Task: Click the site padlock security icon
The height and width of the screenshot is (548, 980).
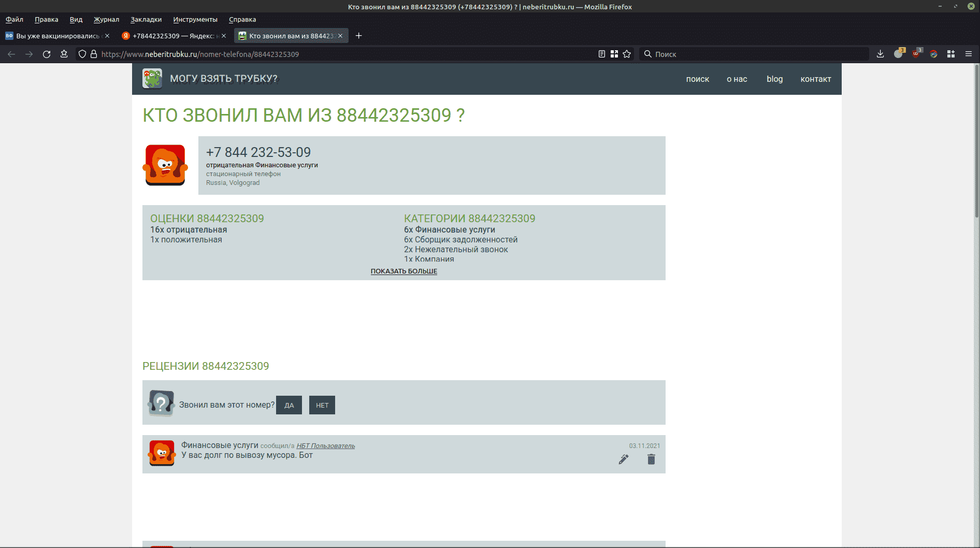Action: coord(94,54)
